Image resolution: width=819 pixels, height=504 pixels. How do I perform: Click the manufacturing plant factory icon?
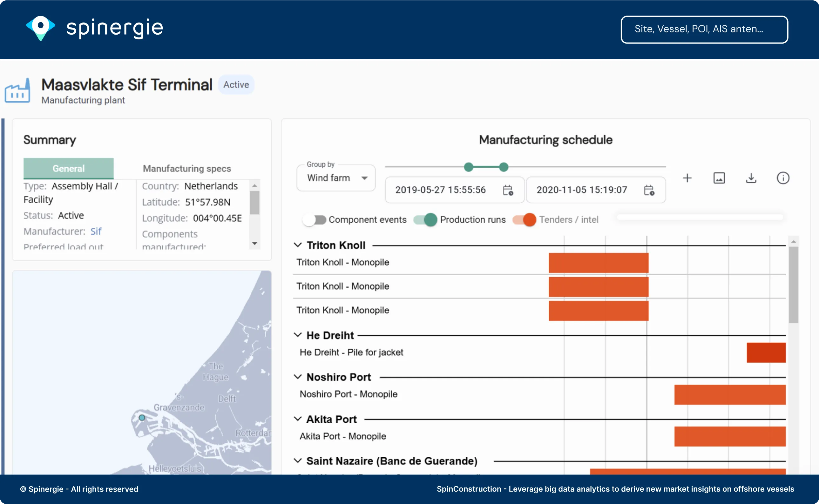18,91
